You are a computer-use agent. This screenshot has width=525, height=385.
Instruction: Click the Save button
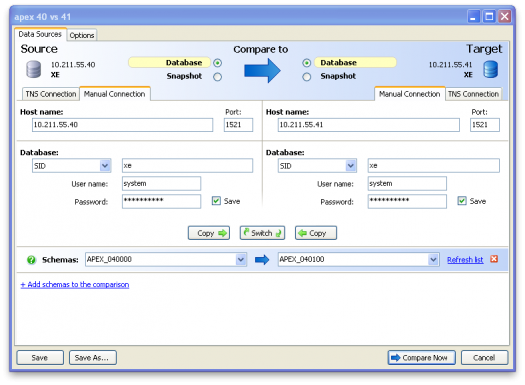coord(40,358)
